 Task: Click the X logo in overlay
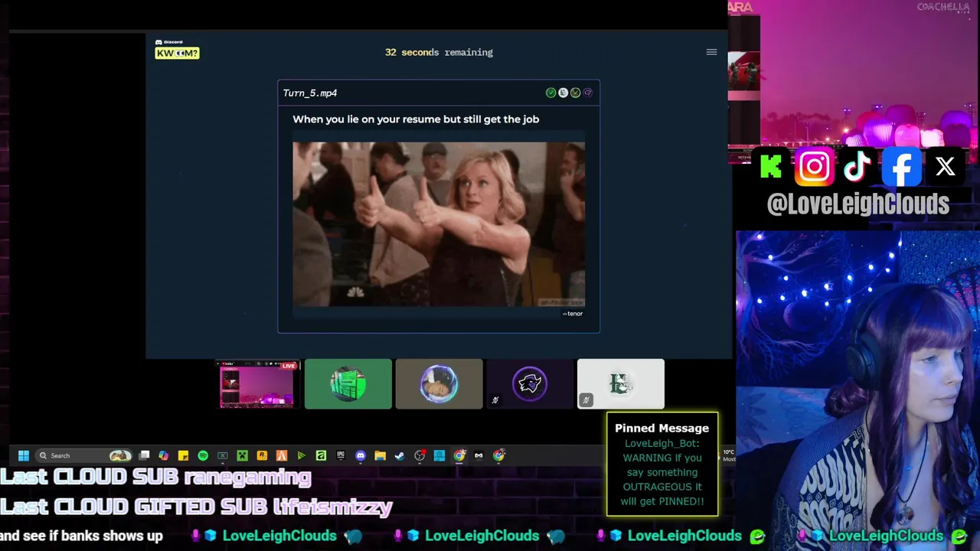945,166
